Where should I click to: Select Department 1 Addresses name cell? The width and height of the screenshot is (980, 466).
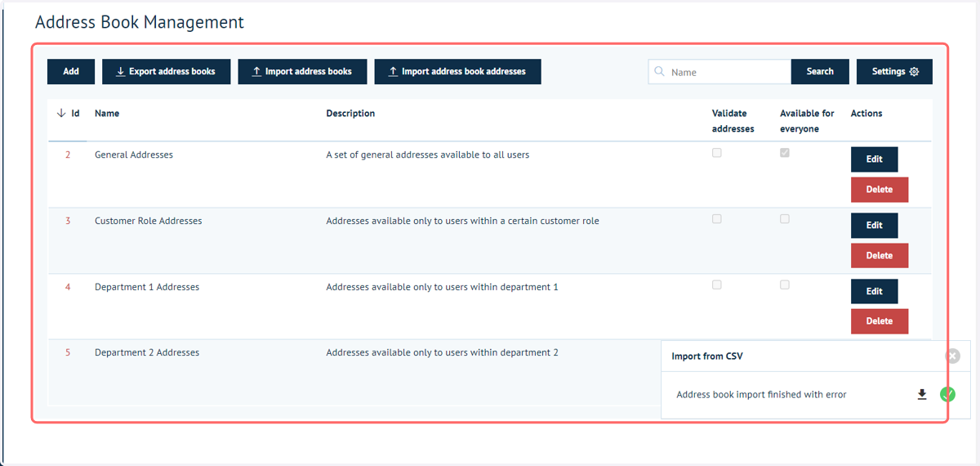147,287
